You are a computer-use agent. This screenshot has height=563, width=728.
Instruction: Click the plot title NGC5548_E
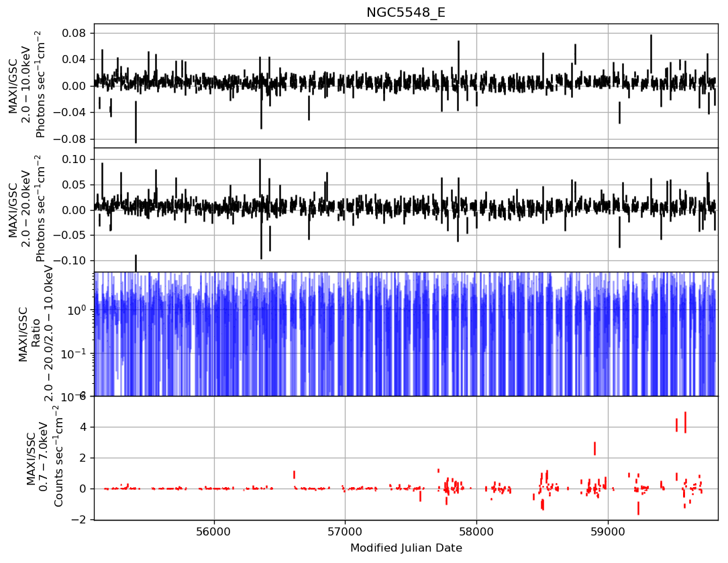(x=406, y=13)
